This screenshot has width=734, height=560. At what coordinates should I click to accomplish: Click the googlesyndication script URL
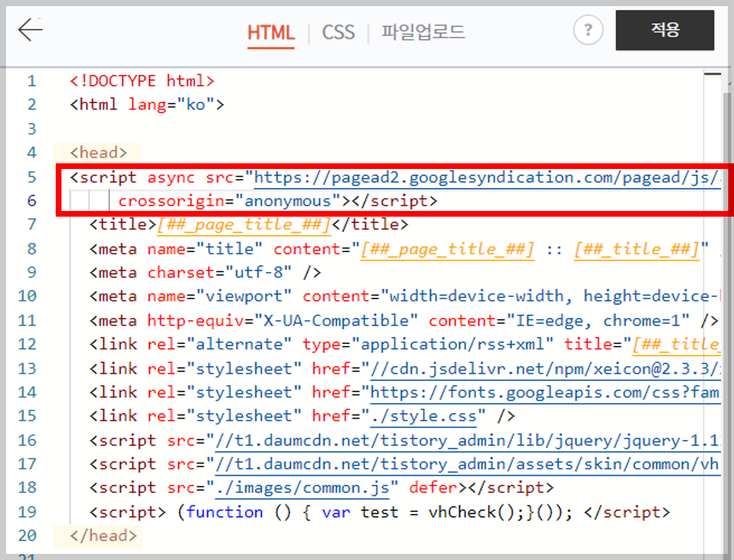tap(487, 178)
